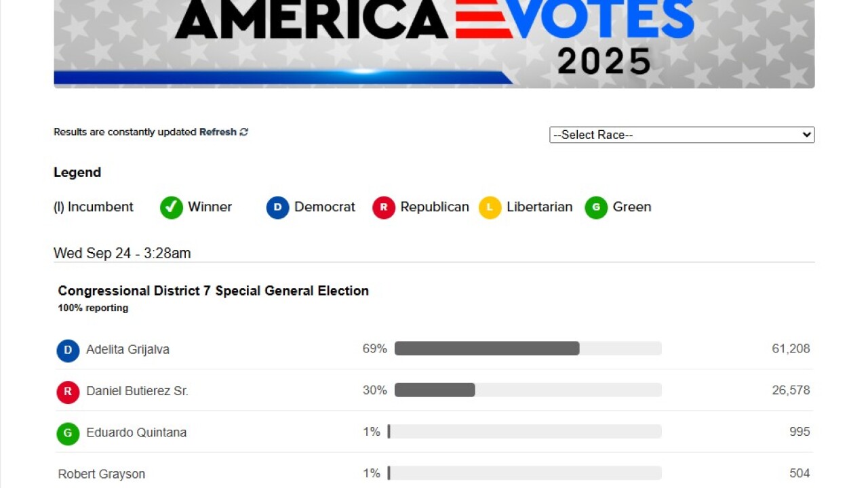The height and width of the screenshot is (488, 868).
Task: Click the Green party legend icon
Action: (x=596, y=207)
